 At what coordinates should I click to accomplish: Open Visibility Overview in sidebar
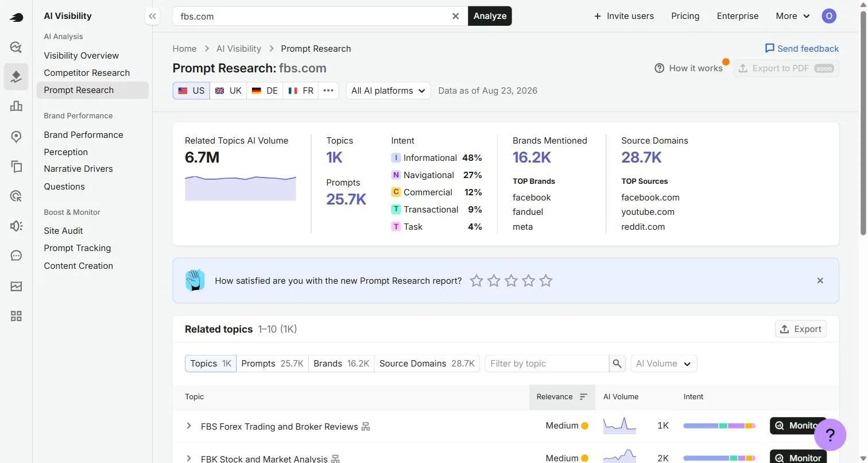pos(82,55)
